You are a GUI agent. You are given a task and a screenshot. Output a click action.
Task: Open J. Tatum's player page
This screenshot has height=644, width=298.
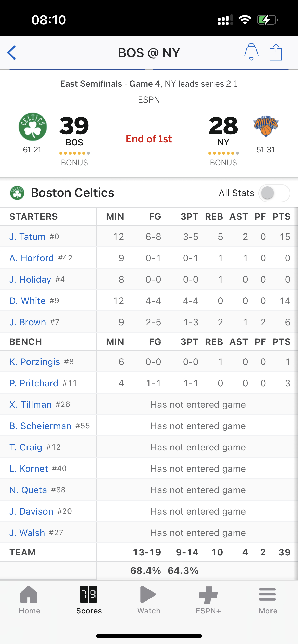[x=28, y=237]
